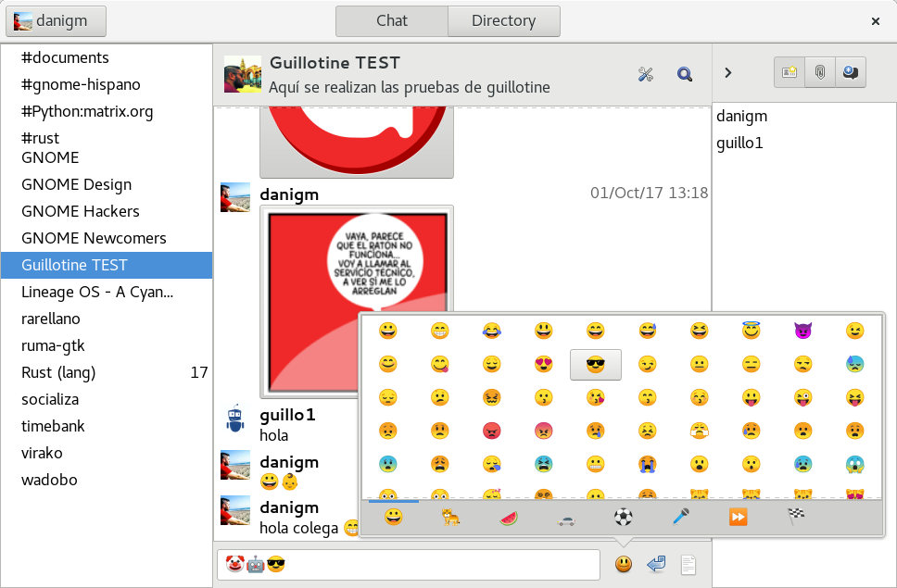This screenshot has width=897, height=588.
Task: Insert the sweat smile emoji
Action: (647, 331)
